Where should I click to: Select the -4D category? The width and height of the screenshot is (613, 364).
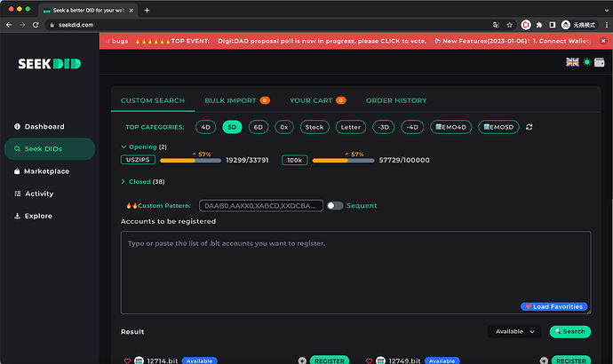coord(412,127)
